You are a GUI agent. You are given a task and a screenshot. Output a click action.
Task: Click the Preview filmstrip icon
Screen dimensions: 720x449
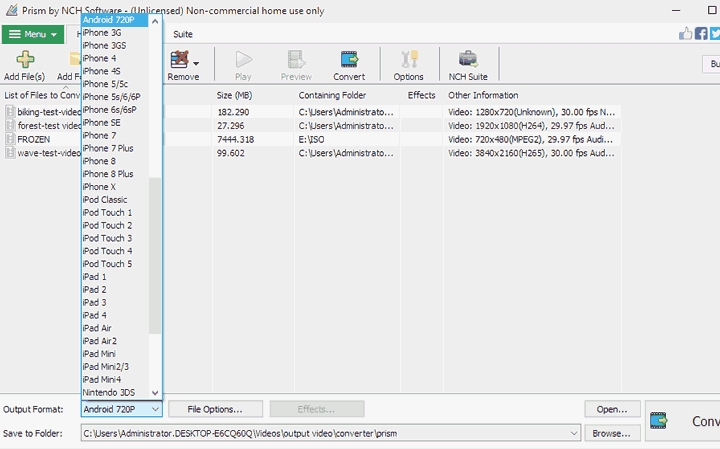point(296,59)
